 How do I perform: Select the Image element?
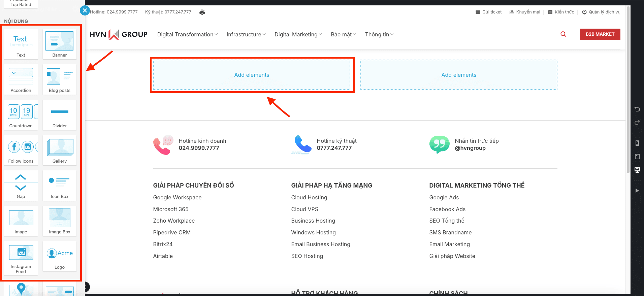pos(21,221)
